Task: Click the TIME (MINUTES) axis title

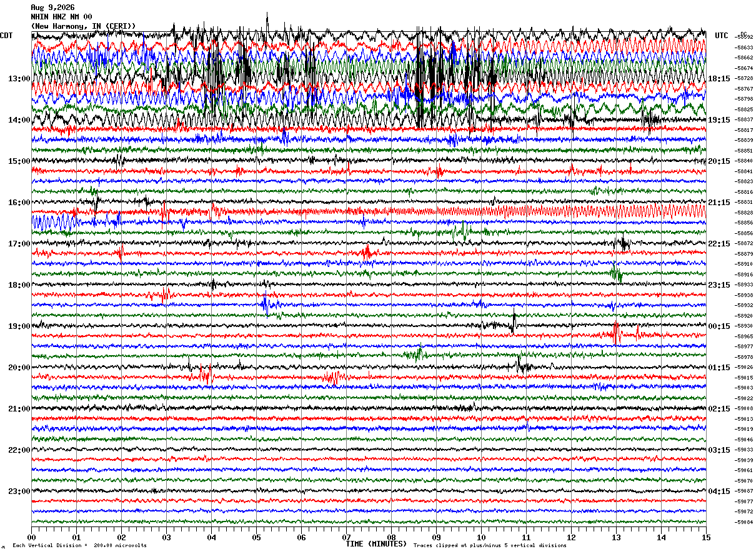Action: [376, 544]
